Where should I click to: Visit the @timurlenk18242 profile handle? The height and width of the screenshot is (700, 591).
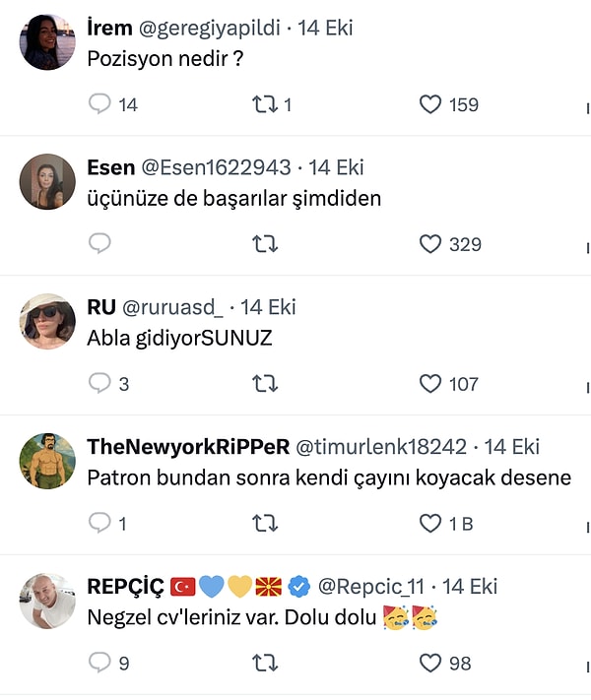tap(380, 447)
